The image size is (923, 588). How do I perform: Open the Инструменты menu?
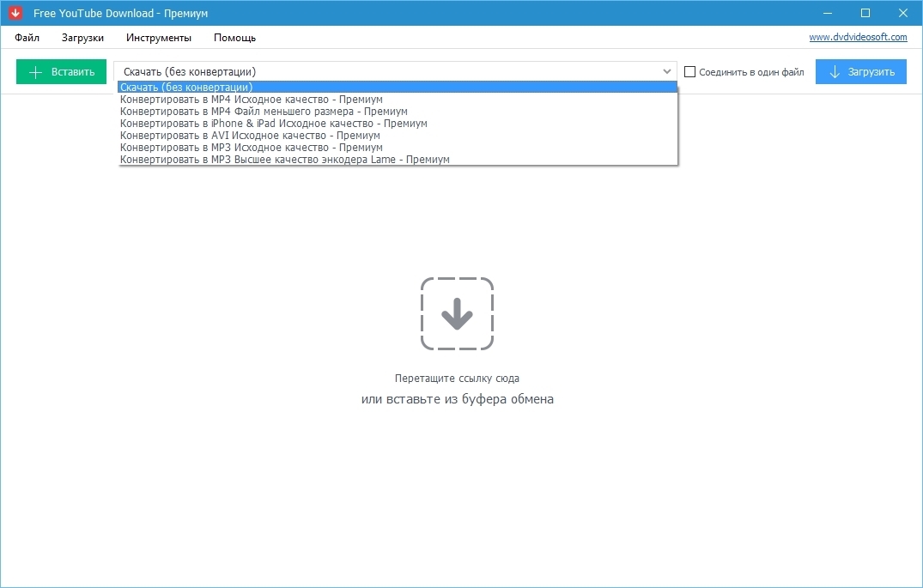pos(158,38)
